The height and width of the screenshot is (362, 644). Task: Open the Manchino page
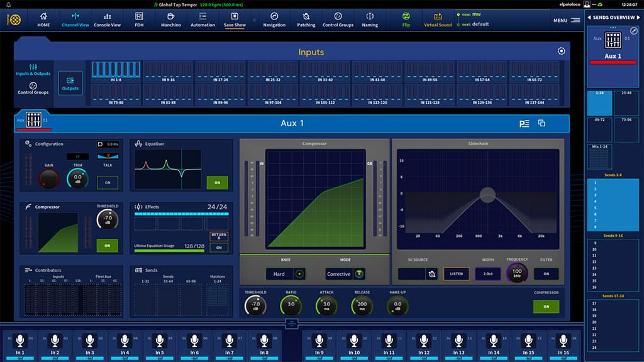point(171,19)
